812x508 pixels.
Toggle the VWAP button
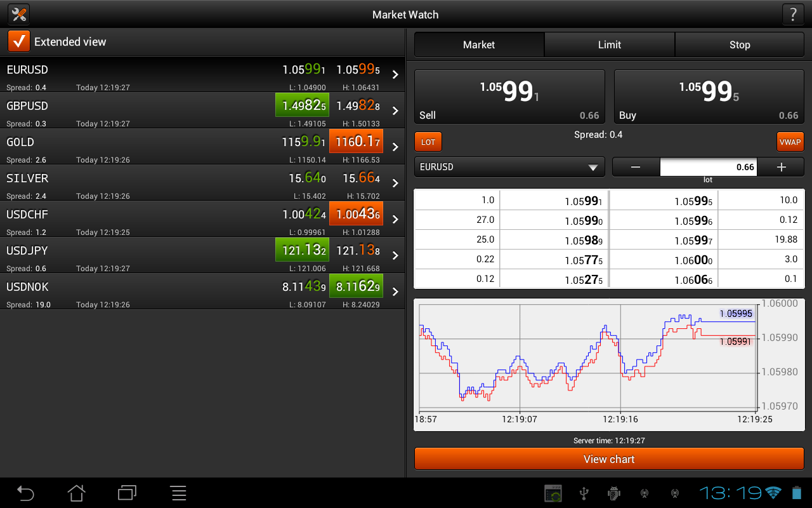(790, 142)
